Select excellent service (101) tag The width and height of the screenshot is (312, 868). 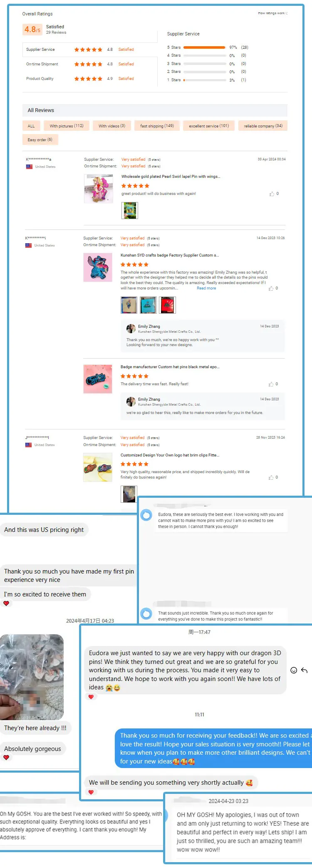[209, 126]
